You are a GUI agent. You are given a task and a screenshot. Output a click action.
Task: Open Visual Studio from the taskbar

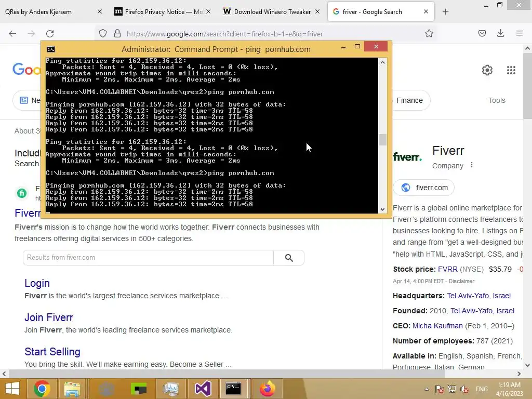coord(203,389)
